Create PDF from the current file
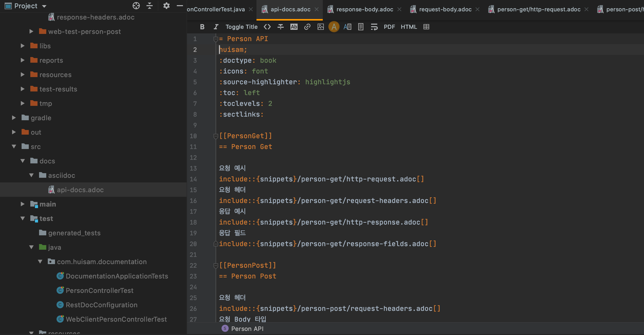Screen dimensions: 644x335 pyautogui.click(x=389, y=27)
